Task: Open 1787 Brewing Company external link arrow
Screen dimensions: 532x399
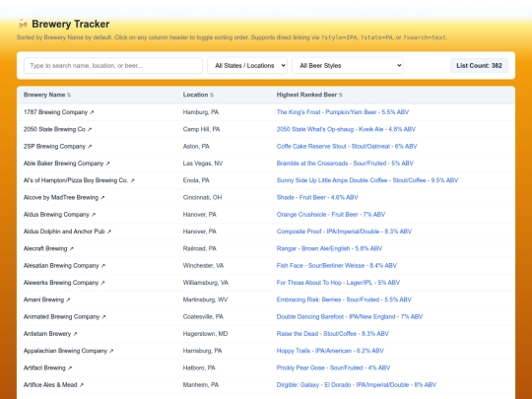Action: pos(92,112)
